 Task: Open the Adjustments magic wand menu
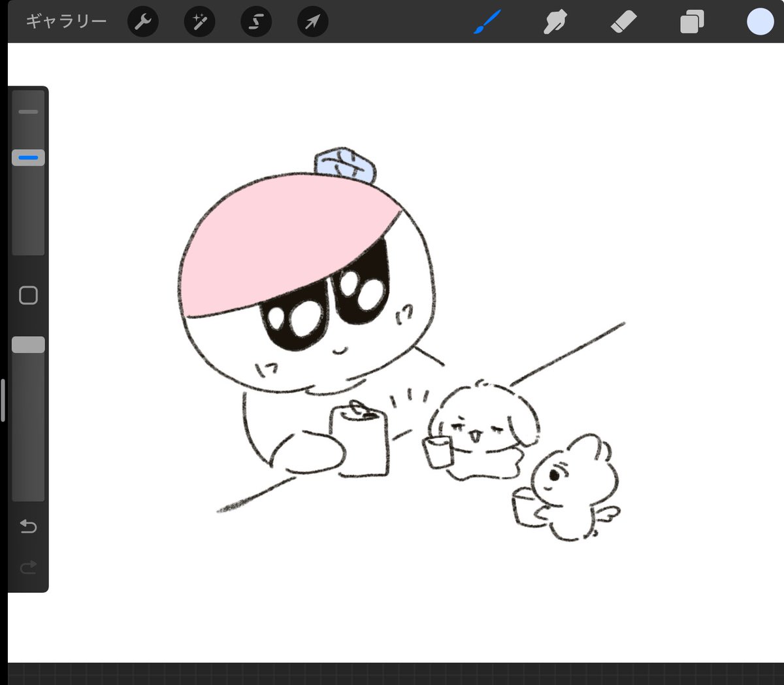click(199, 22)
